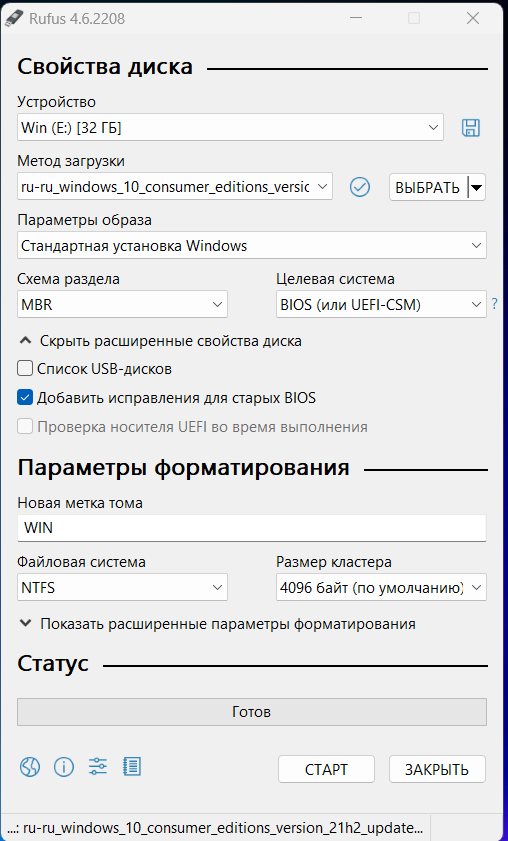Open the About info icon
Screen dimensions: 508x841
pyautogui.click(x=64, y=768)
